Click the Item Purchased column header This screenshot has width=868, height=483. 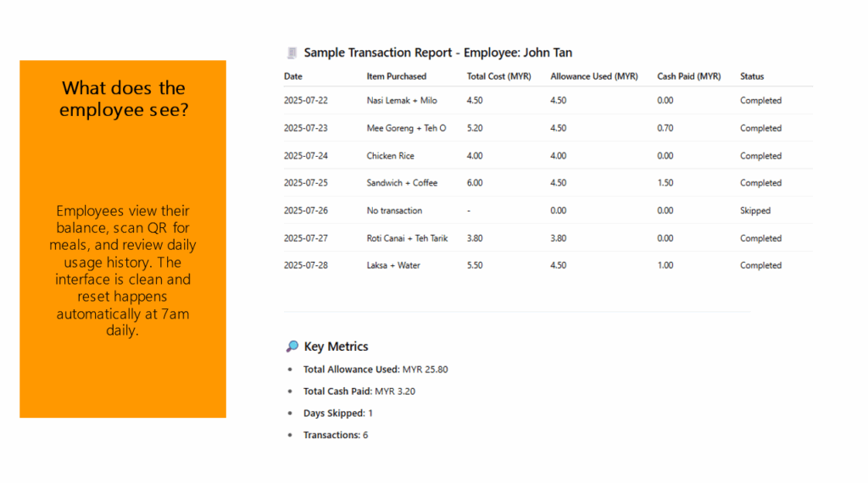point(396,76)
